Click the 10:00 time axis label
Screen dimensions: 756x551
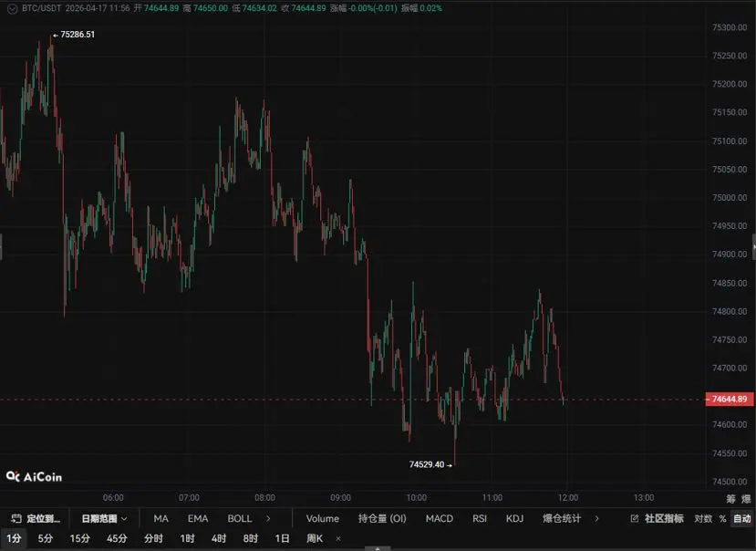click(416, 497)
